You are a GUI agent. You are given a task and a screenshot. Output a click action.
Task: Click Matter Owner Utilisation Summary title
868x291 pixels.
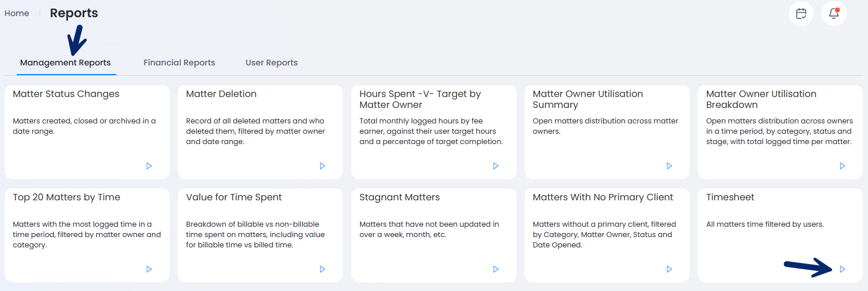tap(588, 99)
